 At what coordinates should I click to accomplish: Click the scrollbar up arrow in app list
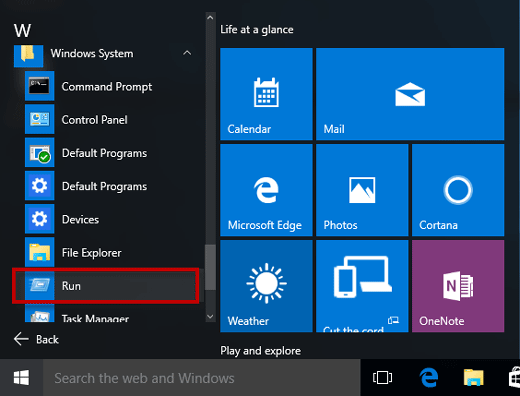(x=210, y=18)
